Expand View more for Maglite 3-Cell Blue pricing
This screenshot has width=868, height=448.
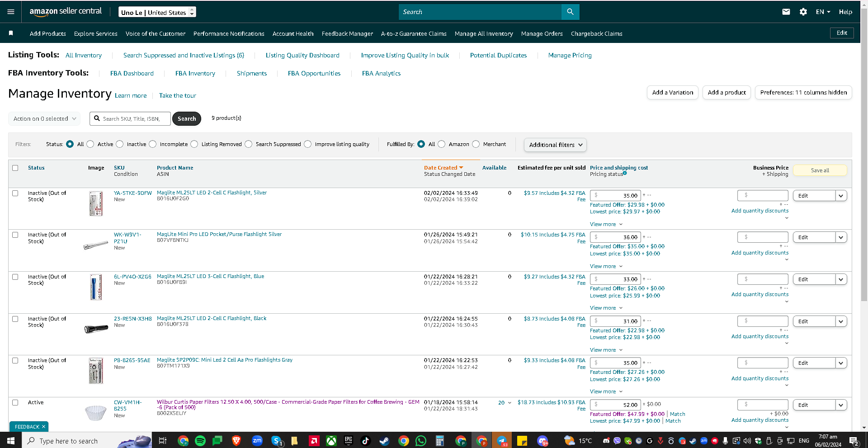coord(606,308)
